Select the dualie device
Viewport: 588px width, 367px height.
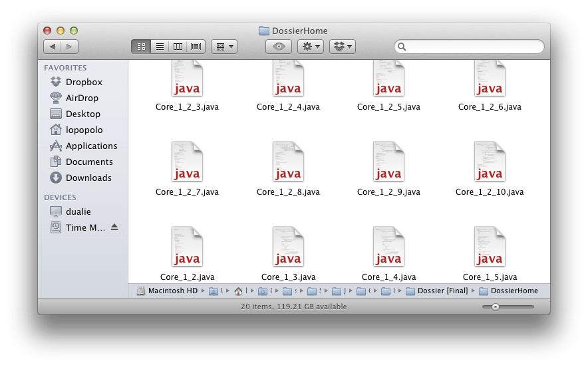click(x=78, y=211)
